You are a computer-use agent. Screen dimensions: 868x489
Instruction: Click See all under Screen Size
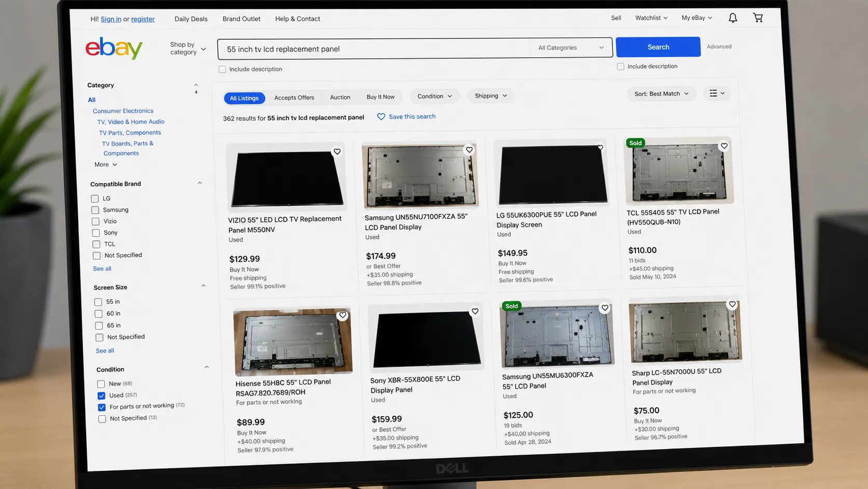(105, 351)
